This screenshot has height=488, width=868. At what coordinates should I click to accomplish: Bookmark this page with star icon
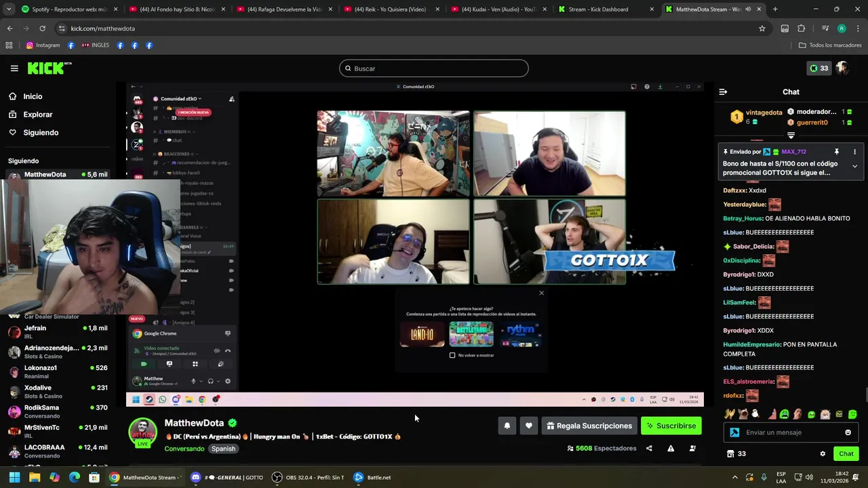(x=762, y=28)
